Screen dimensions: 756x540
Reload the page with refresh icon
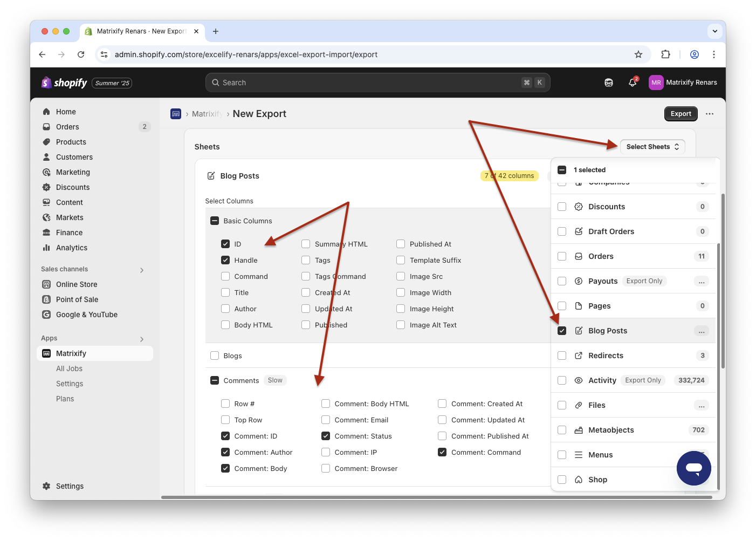pyautogui.click(x=81, y=54)
